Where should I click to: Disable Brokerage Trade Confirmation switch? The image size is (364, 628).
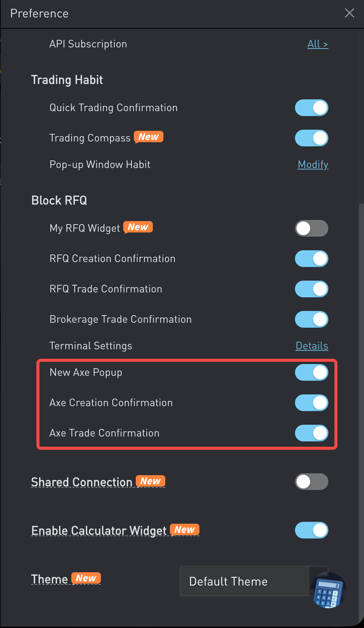pyautogui.click(x=311, y=319)
